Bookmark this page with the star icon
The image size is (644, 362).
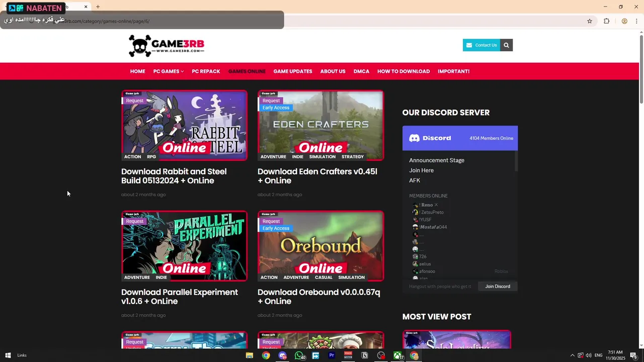[x=590, y=21]
